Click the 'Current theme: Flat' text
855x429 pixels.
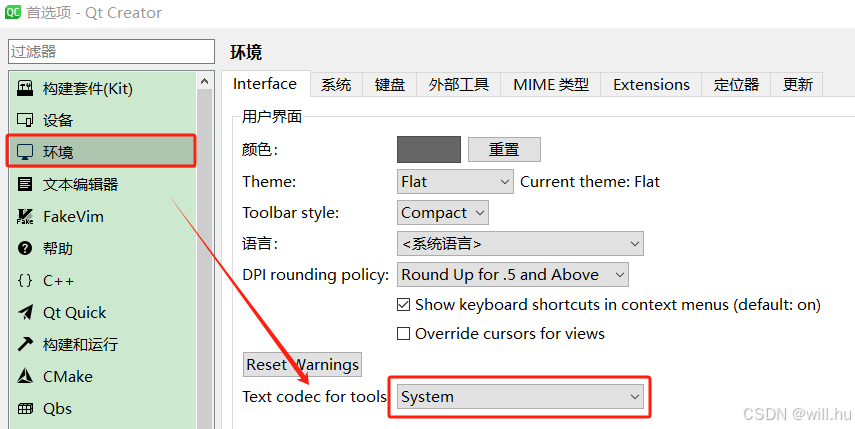pos(590,182)
